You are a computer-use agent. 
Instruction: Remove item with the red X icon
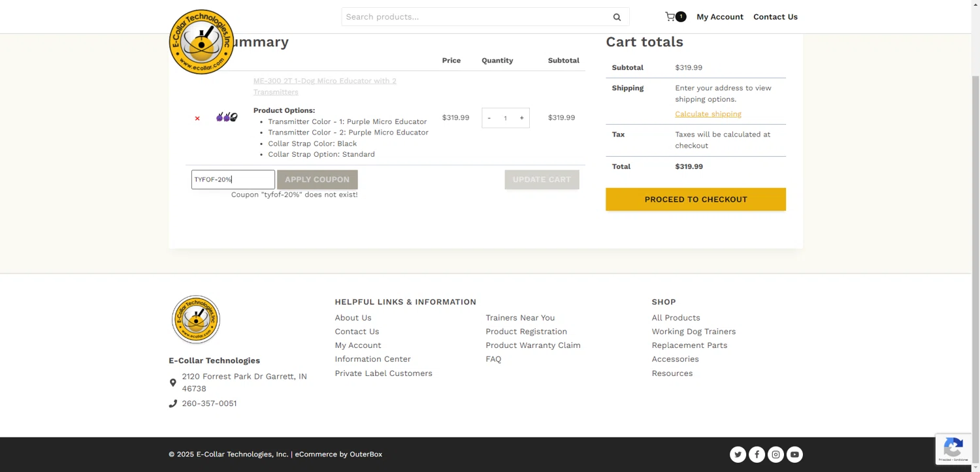[x=197, y=118]
